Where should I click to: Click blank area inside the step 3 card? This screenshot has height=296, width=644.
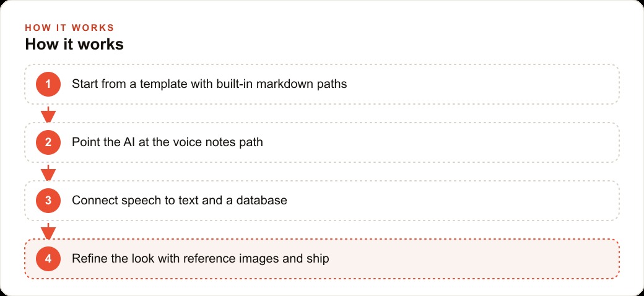tap(452, 201)
